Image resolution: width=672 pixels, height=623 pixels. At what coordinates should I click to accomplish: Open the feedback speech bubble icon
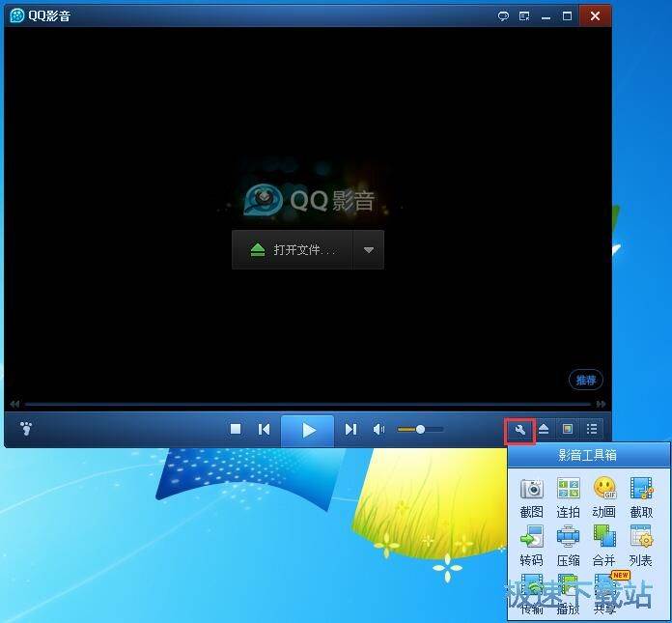point(503,16)
